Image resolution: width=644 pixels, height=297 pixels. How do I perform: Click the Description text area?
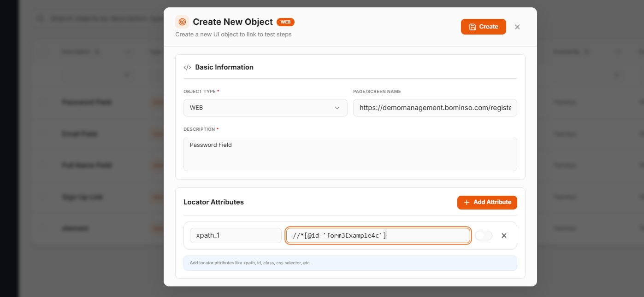click(350, 154)
